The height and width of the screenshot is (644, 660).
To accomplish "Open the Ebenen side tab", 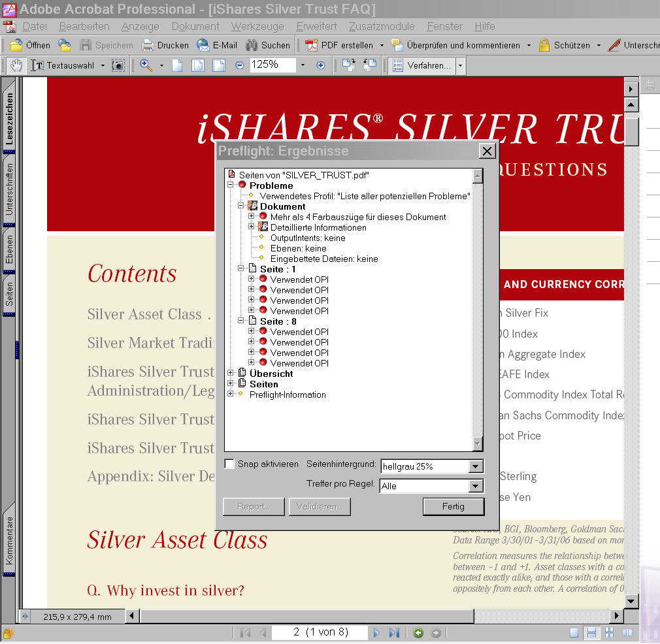I will [x=9, y=250].
